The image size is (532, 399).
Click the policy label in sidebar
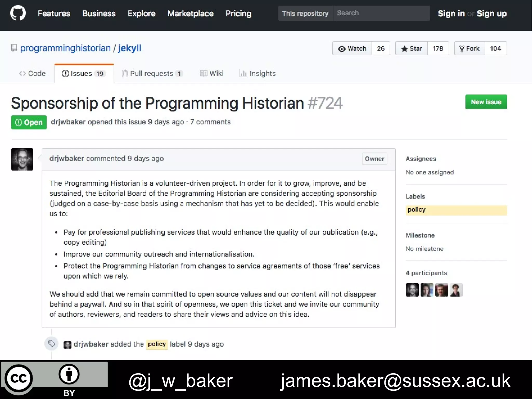(456, 210)
